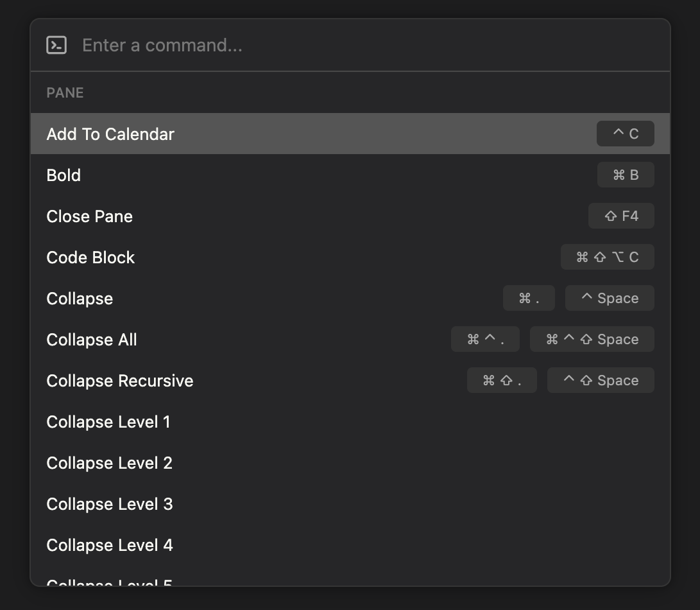Image resolution: width=700 pixels, height=610 pixels.
Task: Click the Shift F4 shortcut badge
Action: point(621,216)
